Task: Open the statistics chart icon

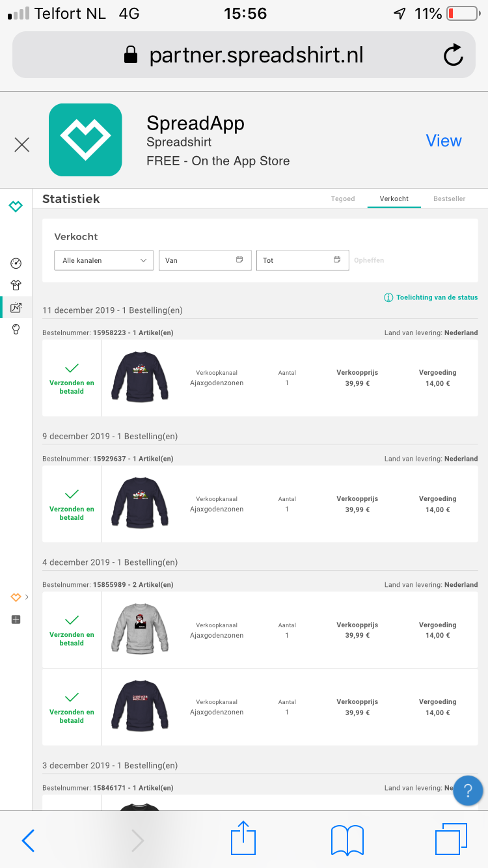Action: [16, 307]
